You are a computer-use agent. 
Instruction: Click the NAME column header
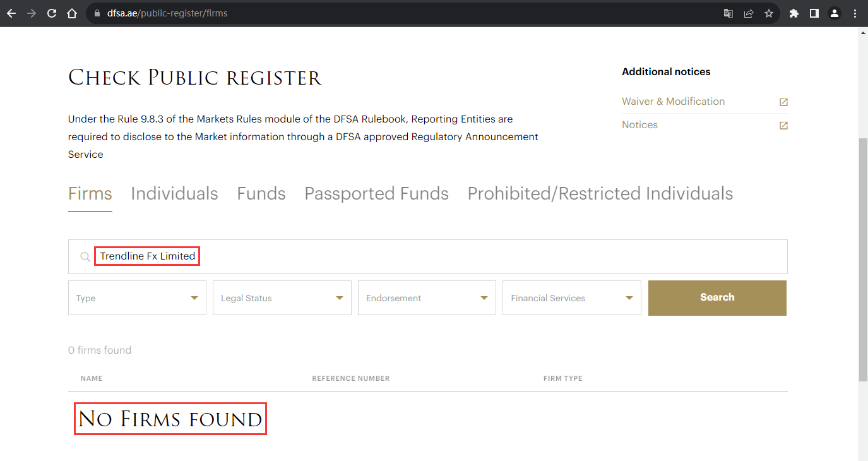[92, 378]
